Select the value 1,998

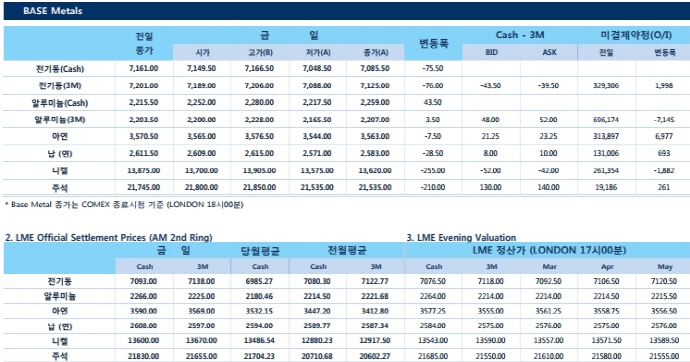tap(664, 86)
